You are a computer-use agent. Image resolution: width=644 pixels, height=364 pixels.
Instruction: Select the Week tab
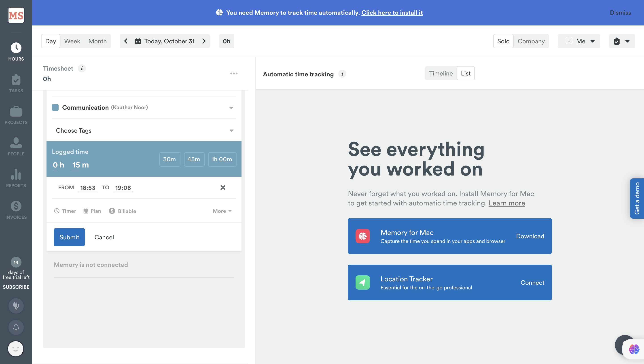72,41
